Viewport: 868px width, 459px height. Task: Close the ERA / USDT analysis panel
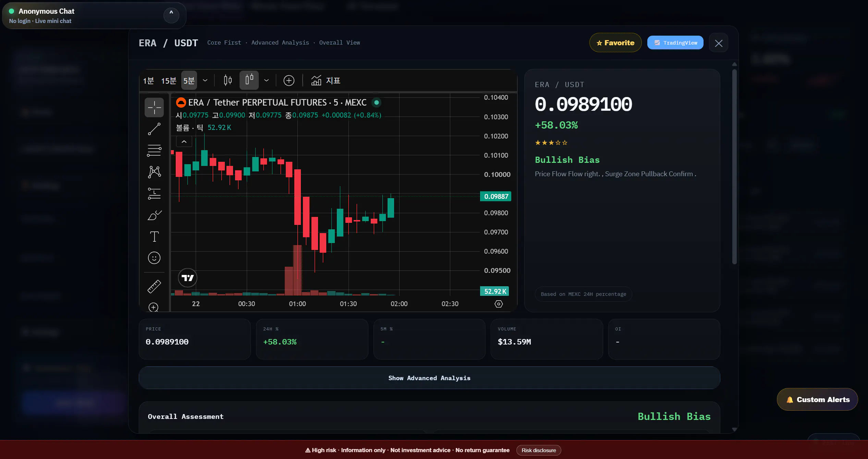(x=719, y=43)
